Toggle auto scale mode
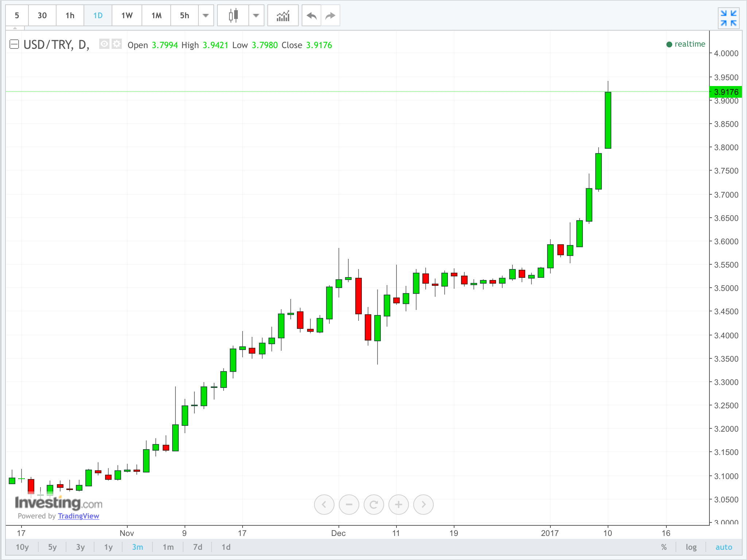Screen dimensions: 747x560 (724, 547)
